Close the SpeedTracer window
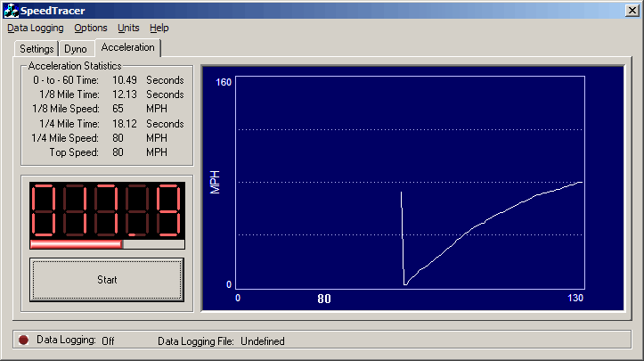The height and width of the screenshot is (361, 644). click(x=632, y=11)
